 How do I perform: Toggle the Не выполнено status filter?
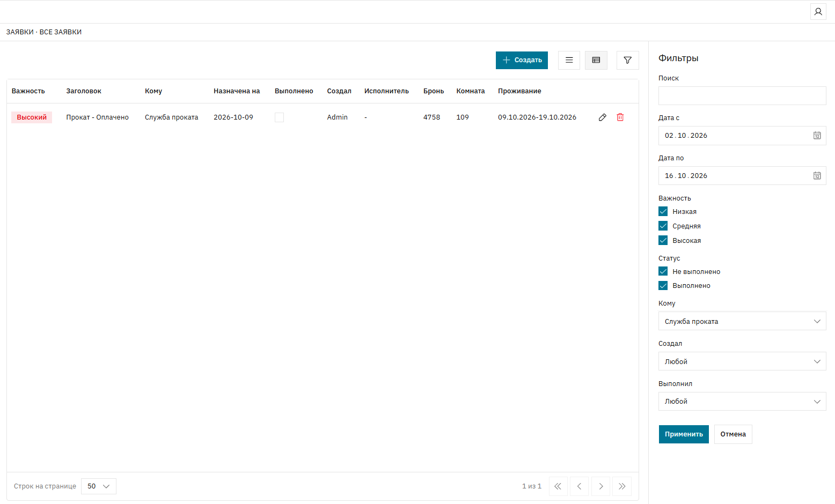tap(663, 271)
